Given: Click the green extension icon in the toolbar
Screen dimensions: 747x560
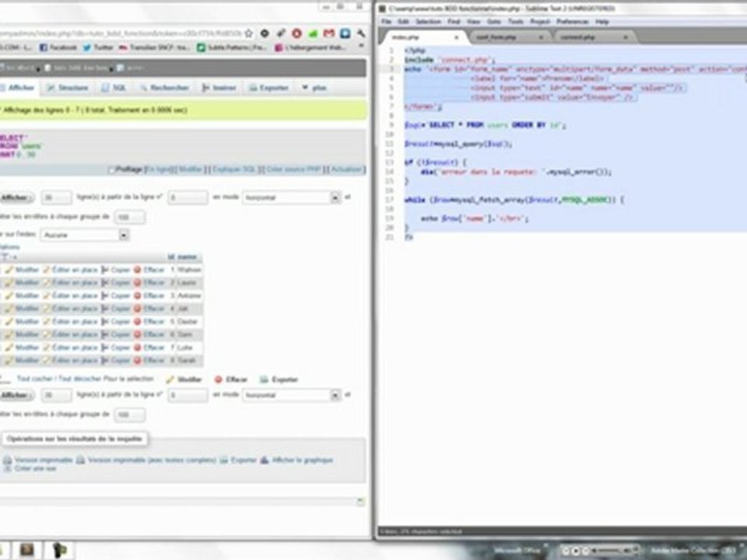Looking at the screenshot, I should point(313,33).
